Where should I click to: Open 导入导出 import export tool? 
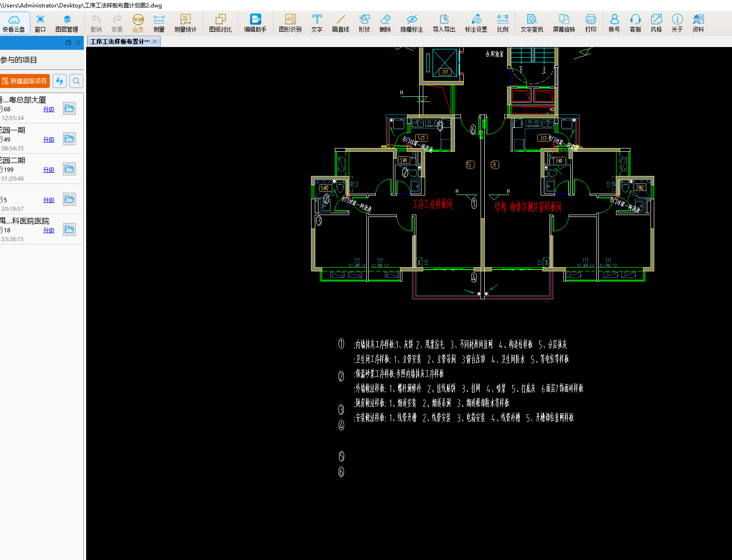pyautogui.click(x=444, y=23)
